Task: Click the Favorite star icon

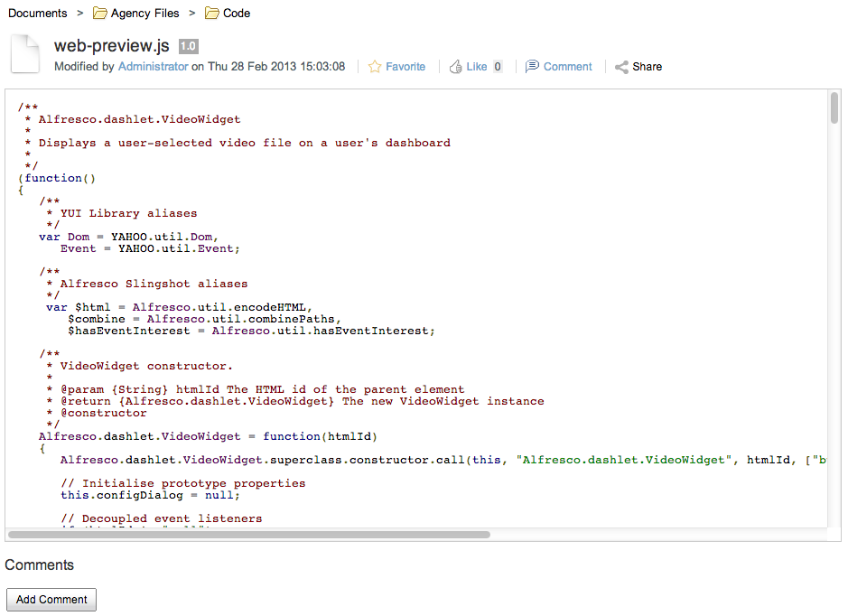Action: click(x=374, y=67)
